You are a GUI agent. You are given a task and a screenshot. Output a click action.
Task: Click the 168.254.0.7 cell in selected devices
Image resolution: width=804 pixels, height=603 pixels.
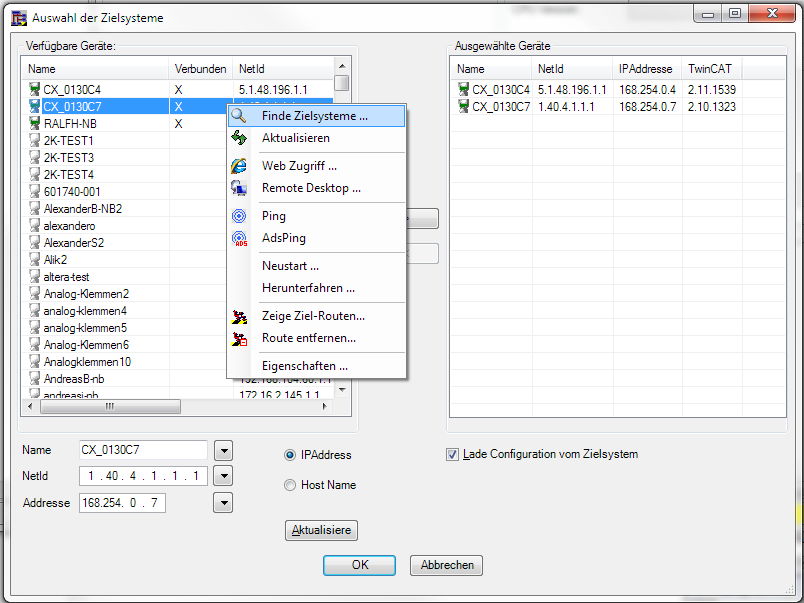[x=647, y=107]
